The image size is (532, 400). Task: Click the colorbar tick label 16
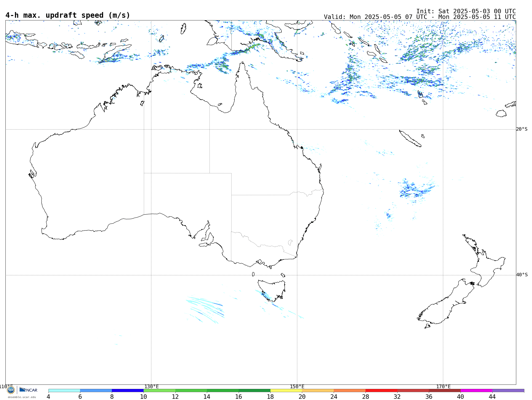pyautogui.click(x=238, y=397)
